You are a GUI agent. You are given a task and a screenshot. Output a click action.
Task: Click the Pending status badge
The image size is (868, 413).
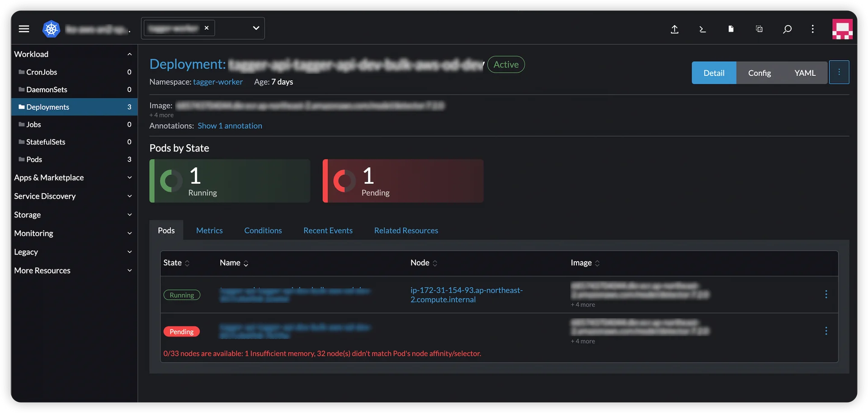(181, 332)
